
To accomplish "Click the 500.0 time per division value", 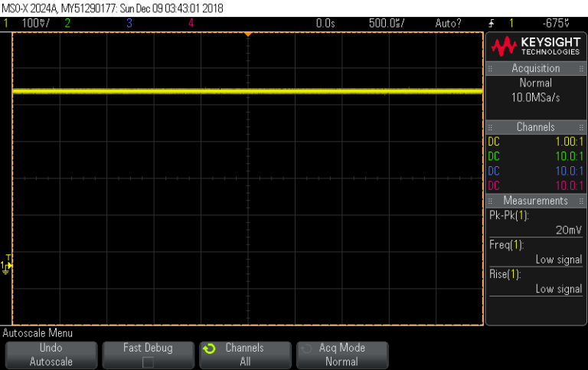I will (x=387, y=23).
